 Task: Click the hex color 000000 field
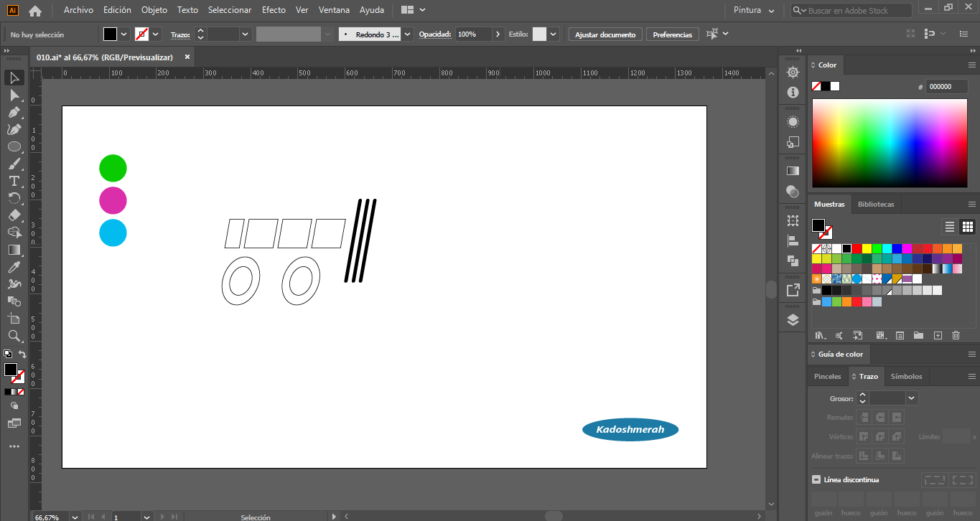946,86
